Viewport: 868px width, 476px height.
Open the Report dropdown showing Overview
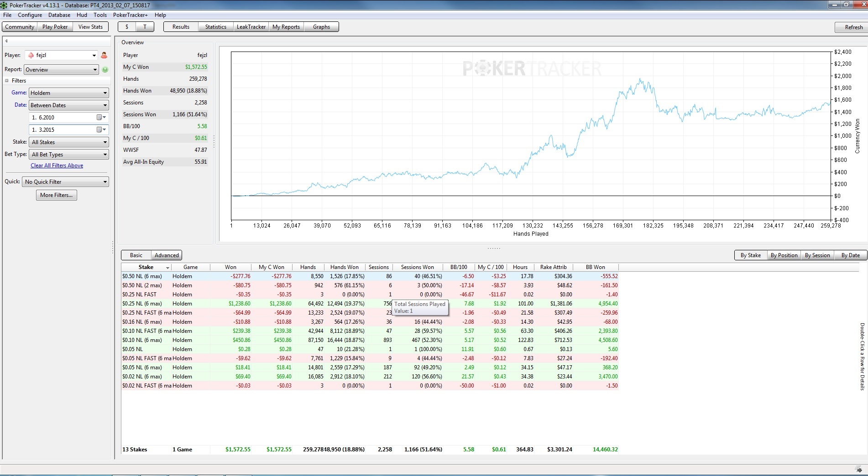[x=61, y=70]
